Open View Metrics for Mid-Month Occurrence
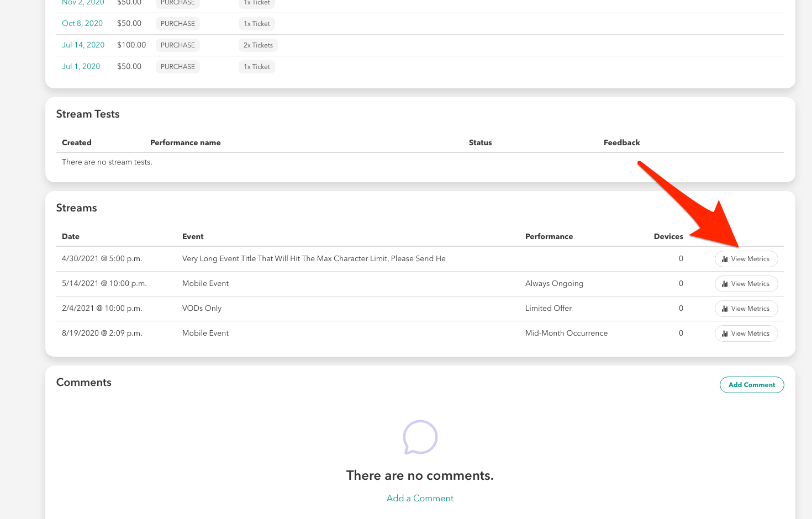 (746, 333)
